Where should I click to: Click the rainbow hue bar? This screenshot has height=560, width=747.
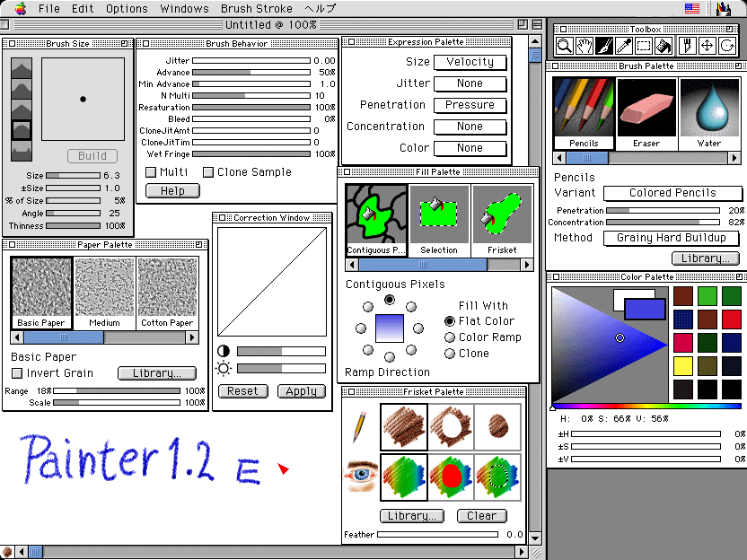click(647, 407)
